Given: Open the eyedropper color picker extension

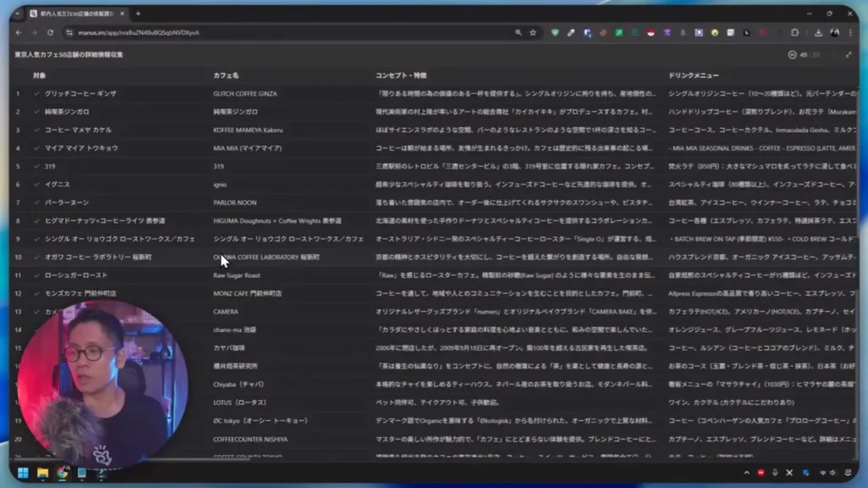Looking at the screenshot, I should click(570, 33).
